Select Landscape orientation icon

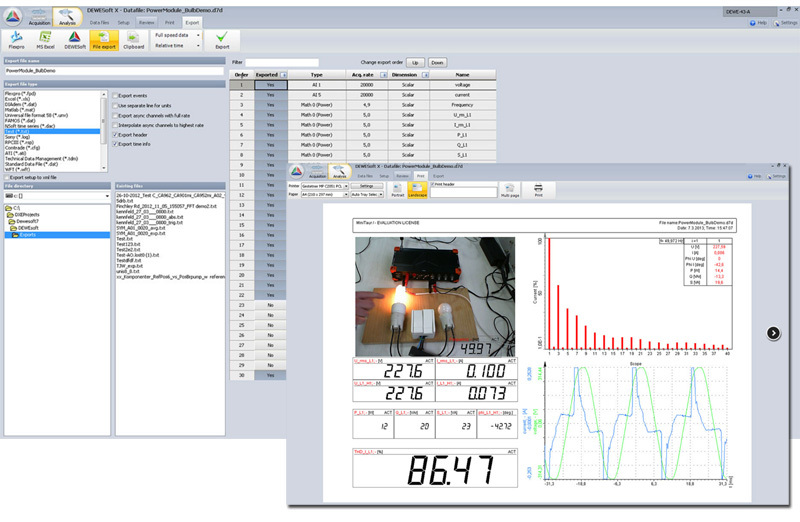(418, 189)
